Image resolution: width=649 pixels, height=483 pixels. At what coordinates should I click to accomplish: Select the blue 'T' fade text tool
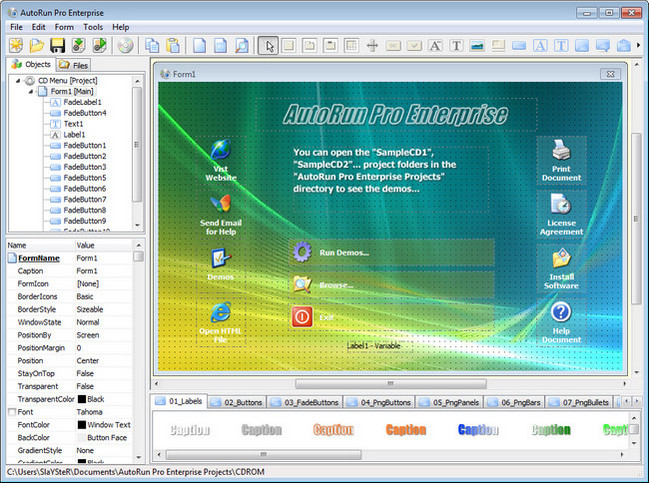point(561,46)
